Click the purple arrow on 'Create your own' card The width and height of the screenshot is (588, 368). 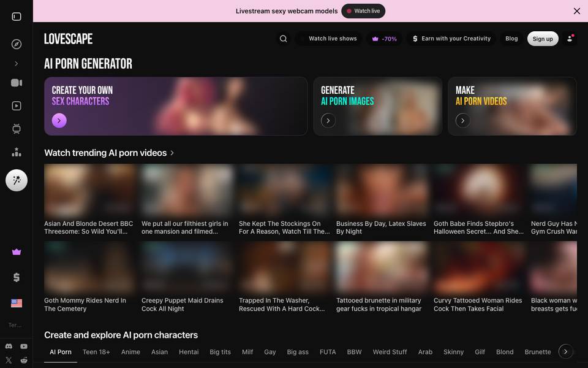click(x=59, y=121)
